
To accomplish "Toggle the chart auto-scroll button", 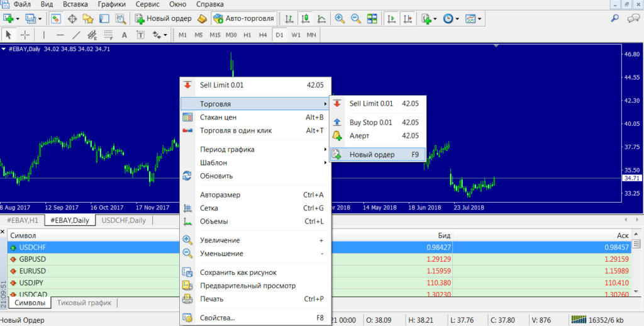I will [x=391, y=18].
